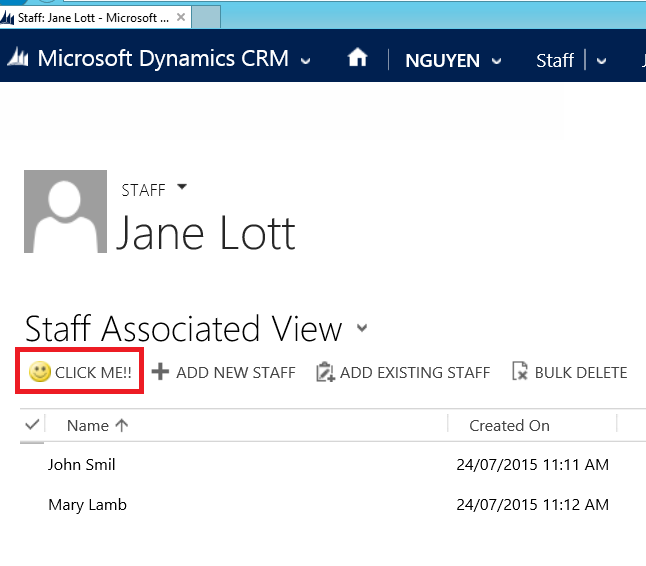
Task: Click the Bulk Delete document icon
Action: click(x=519, y=373)
